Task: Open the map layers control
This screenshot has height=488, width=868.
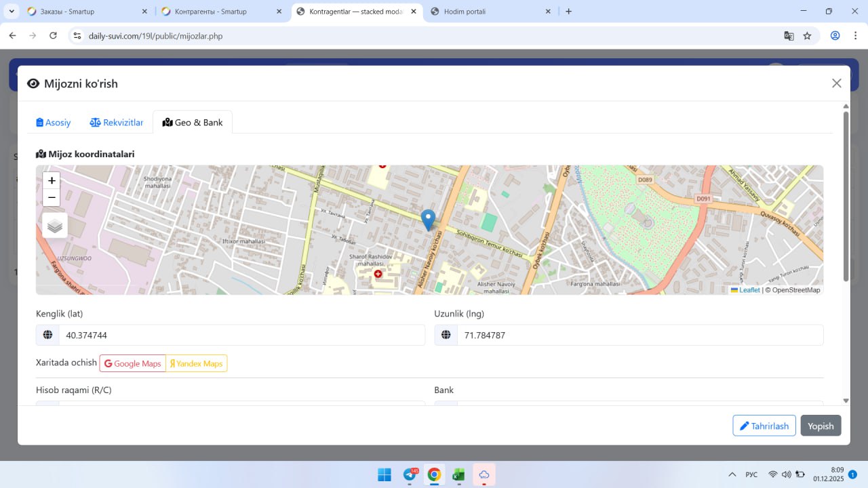Action: pyautogui.click(x=55, y=226)
